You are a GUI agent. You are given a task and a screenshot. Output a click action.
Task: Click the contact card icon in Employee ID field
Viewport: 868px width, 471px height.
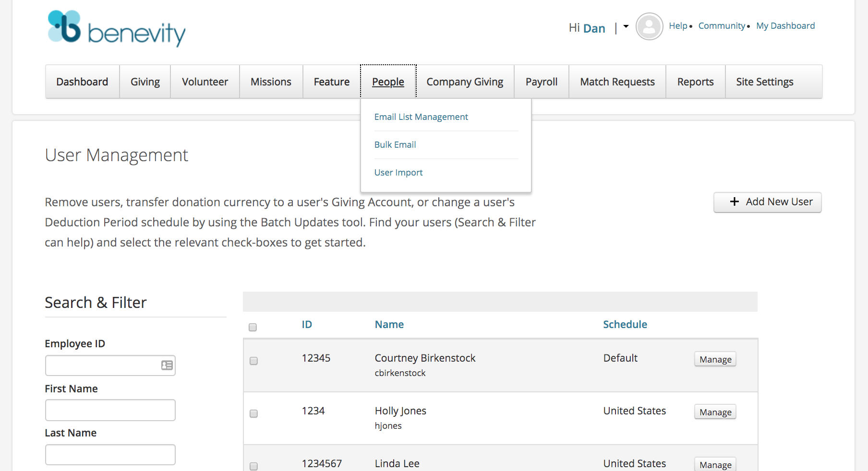(x=166, y=365)
